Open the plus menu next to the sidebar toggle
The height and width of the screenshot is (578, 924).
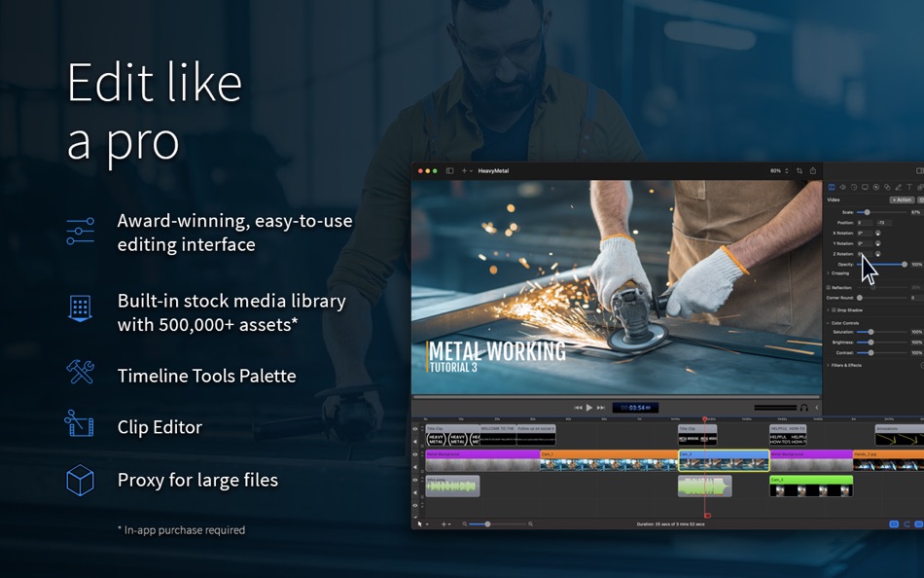click(x=463, y=168)
